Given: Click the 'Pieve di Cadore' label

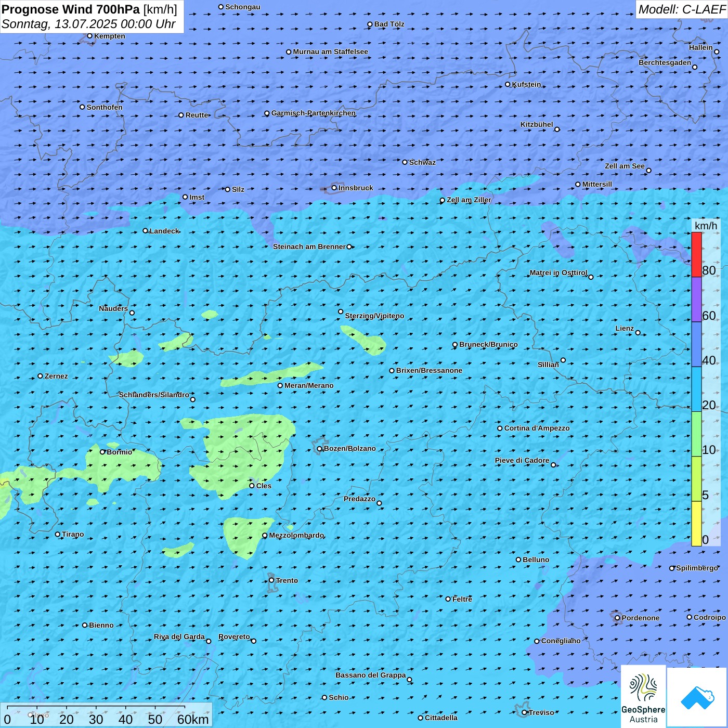Looking at the screenshot, I should pos(522,460).
